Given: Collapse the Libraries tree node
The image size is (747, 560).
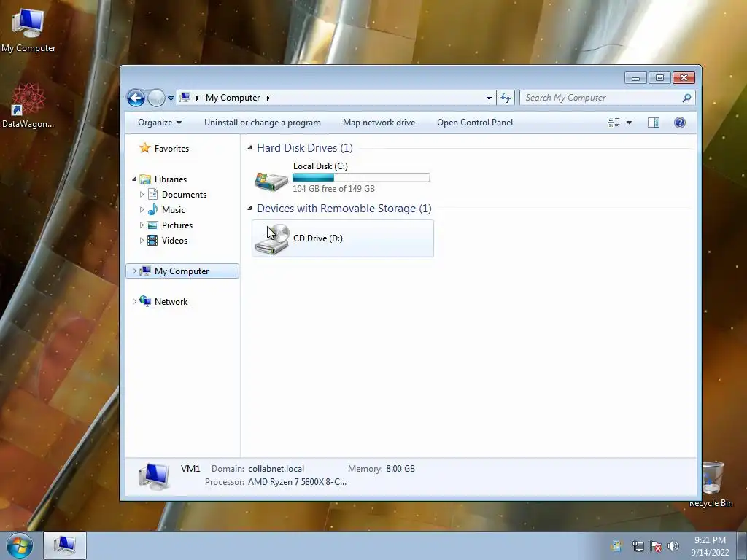Looking at the screenshot, I should (x=134, y=179).
